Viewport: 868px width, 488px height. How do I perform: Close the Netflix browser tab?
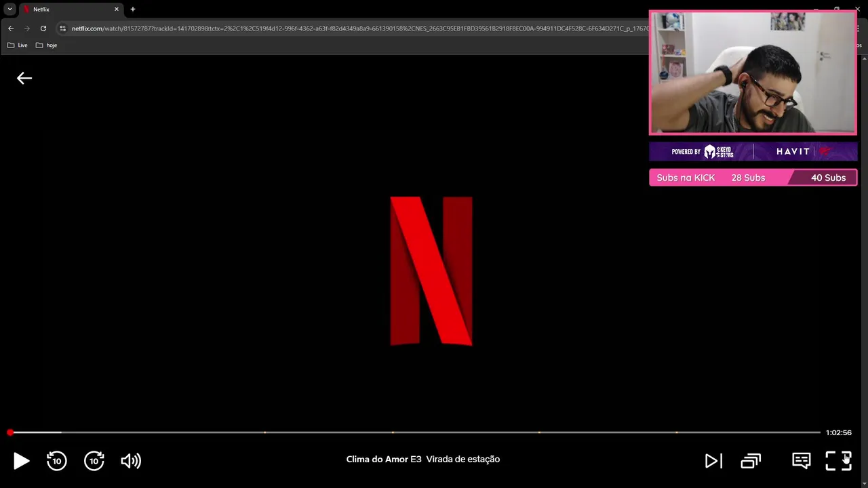click(116, 9)
